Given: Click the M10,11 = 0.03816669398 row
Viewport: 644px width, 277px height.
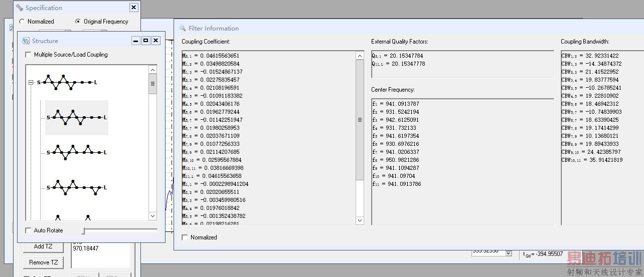Looking at the screenshot, I should click(x=213, y=168).
